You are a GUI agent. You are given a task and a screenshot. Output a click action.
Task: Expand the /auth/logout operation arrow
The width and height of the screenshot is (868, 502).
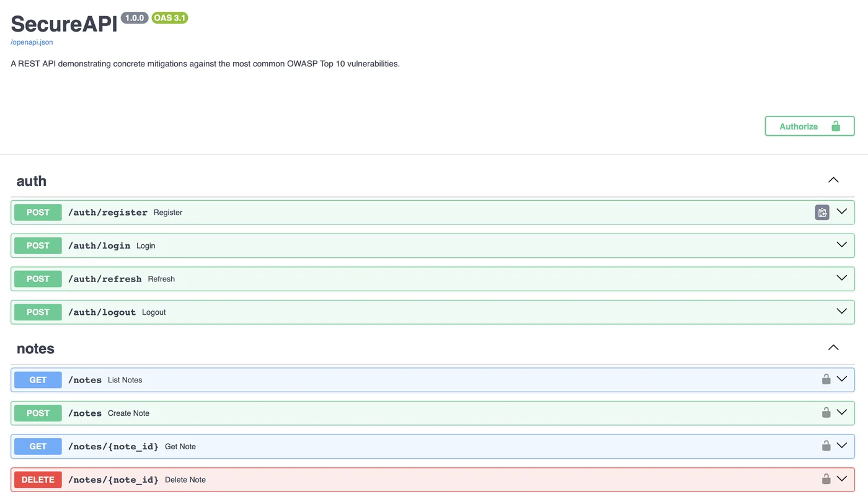point(842,311)
